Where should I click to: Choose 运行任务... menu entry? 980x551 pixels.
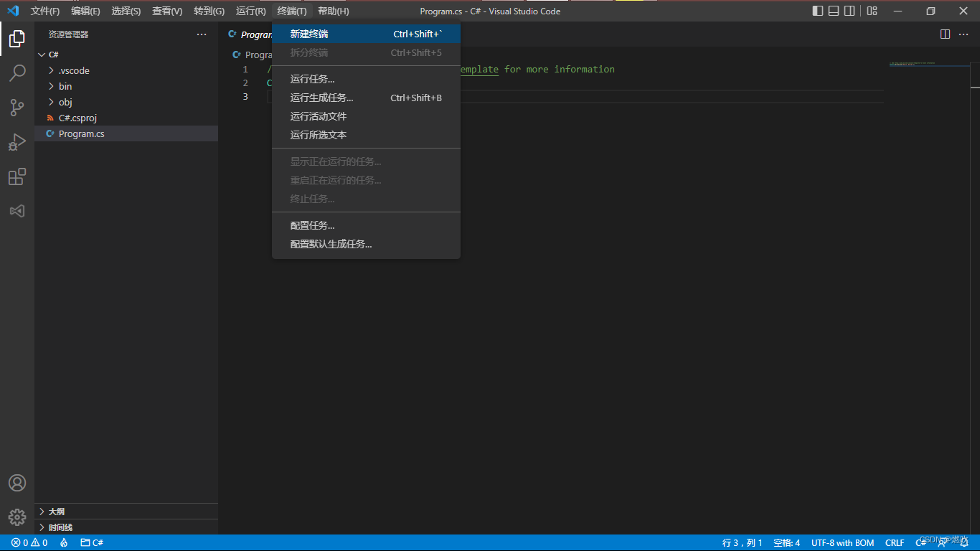click(366, 79)
